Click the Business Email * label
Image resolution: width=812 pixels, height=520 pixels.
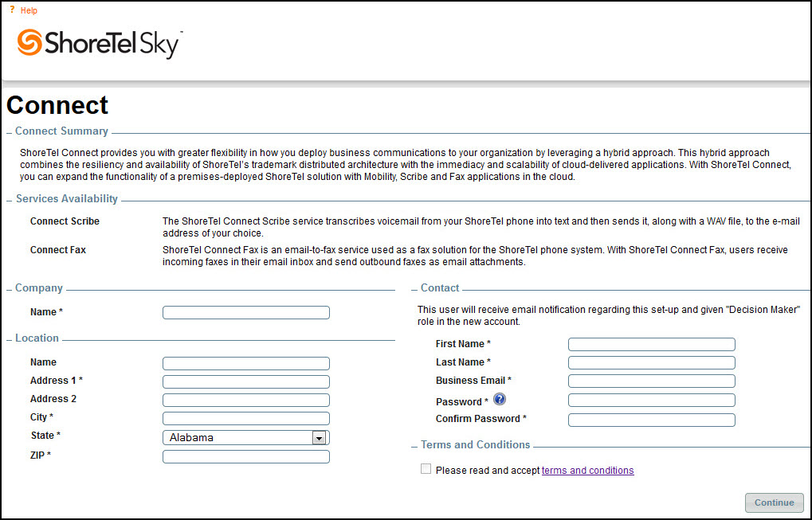[x=473, y=381]
